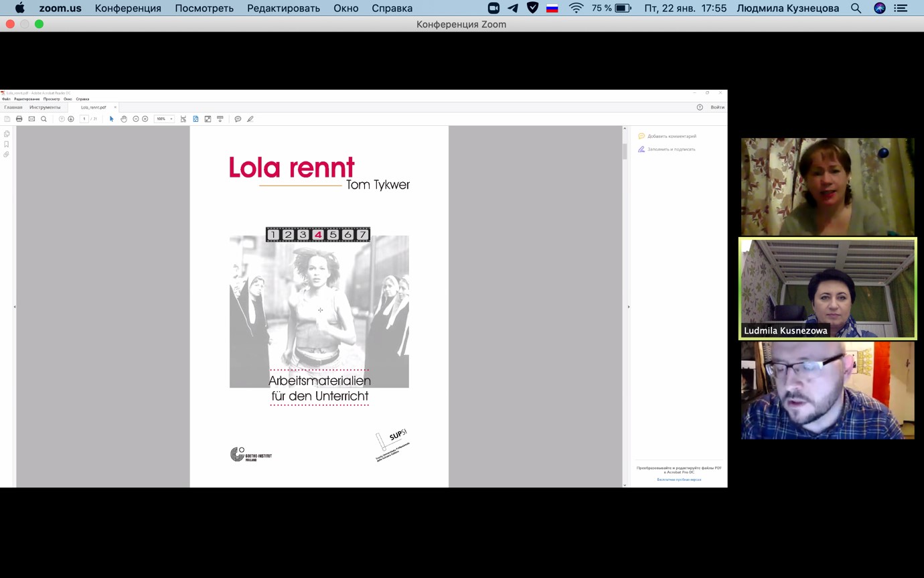
Task: Click the page number input field
Action: tap(84, 119)
